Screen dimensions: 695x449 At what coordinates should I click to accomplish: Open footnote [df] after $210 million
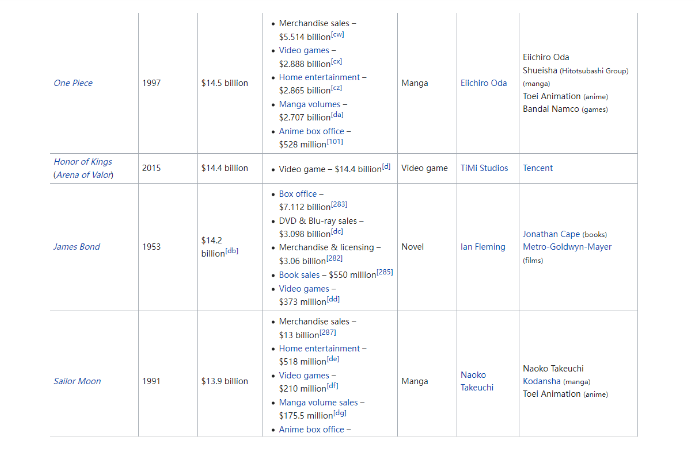click(x=332, y=386)
